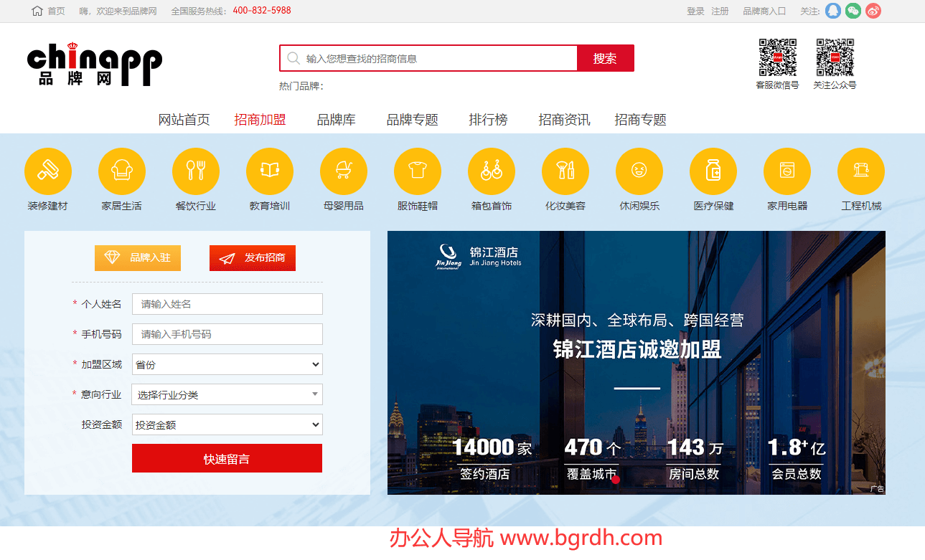Image resolution: width=925 pixels, height=560 pixels.
Task: Click the 休闲娱乐 smiley icon
Action: click(639, 171)
